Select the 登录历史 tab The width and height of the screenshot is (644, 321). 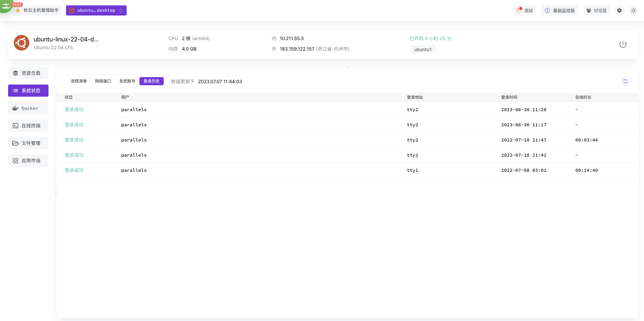coord(152,81)
